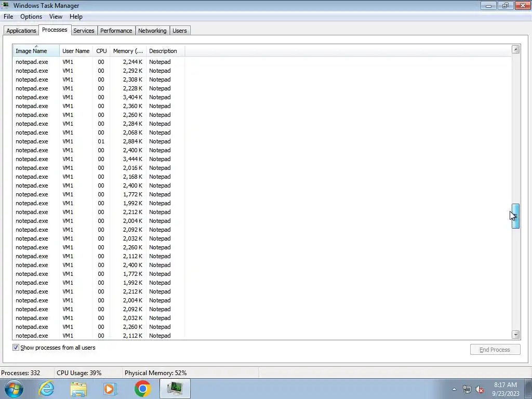
Task: Sort by Memory column header
Action: click(x=128, y=51)
